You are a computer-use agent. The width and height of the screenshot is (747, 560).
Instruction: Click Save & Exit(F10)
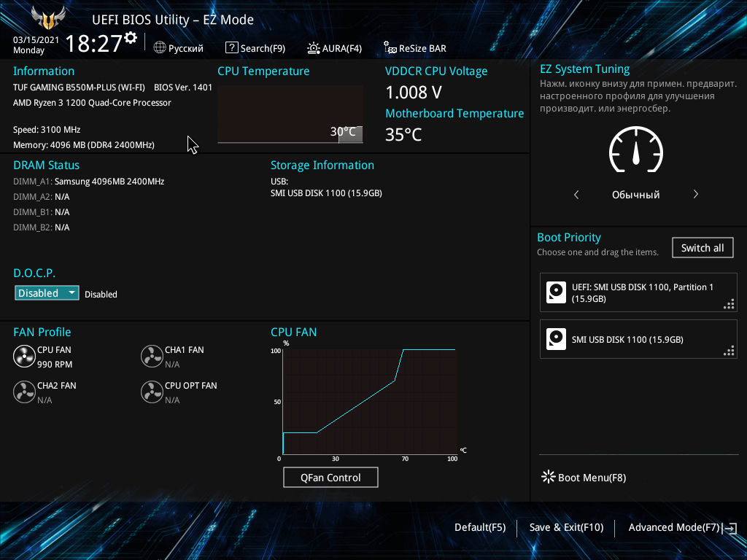point(566,527)
